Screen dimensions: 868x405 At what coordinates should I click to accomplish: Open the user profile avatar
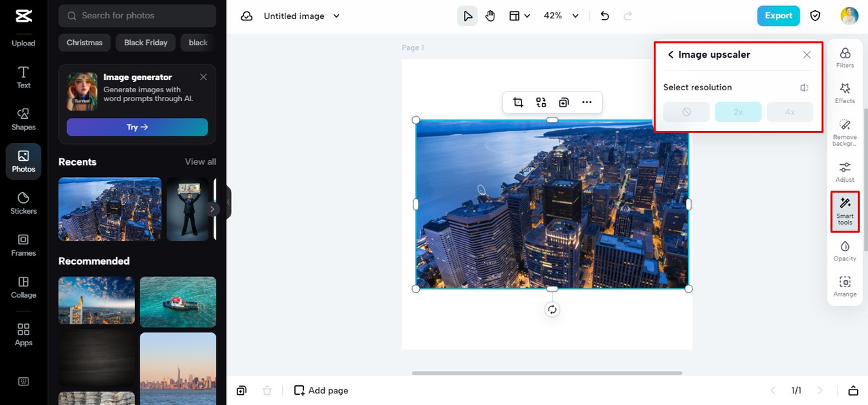coord(849,16)
